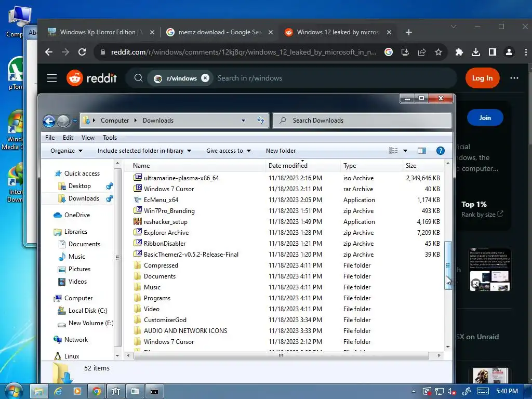
Task: Bookmark this page with star icon
Action: (x=438, y=52)
